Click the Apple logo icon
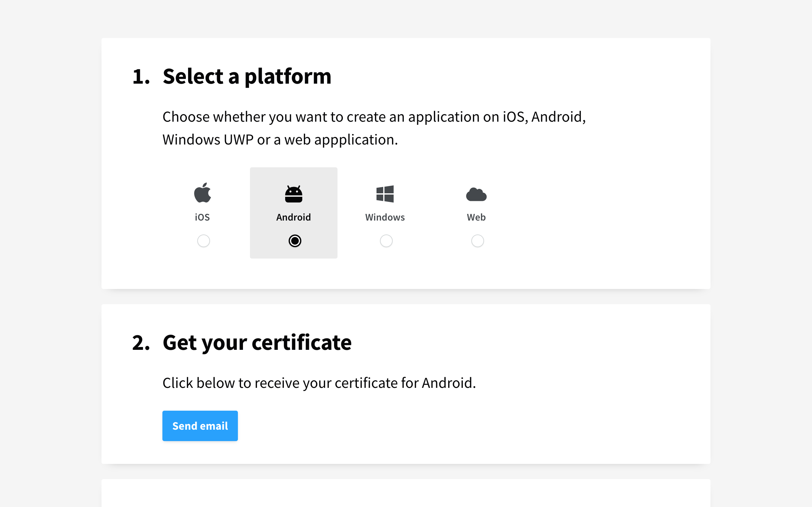 tap(202, 193)
